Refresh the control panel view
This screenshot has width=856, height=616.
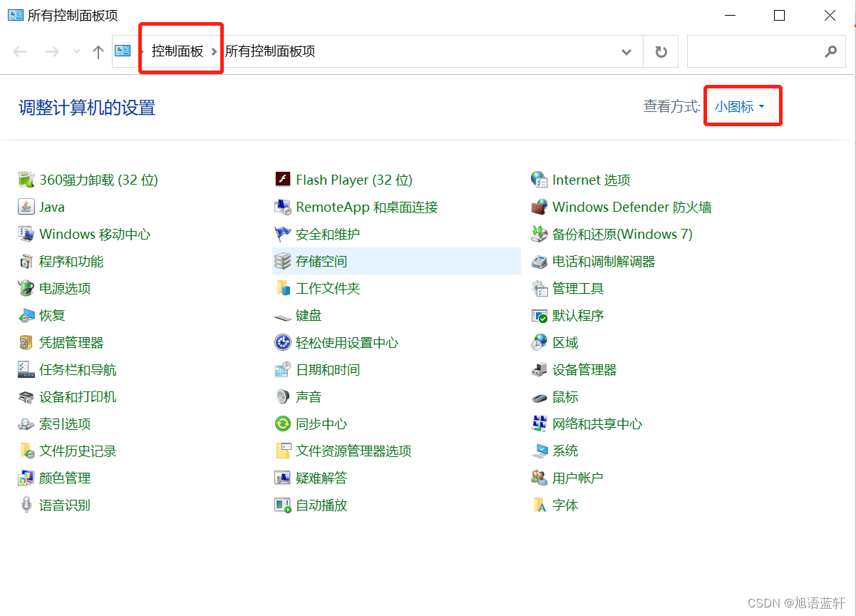pos(661,51)
